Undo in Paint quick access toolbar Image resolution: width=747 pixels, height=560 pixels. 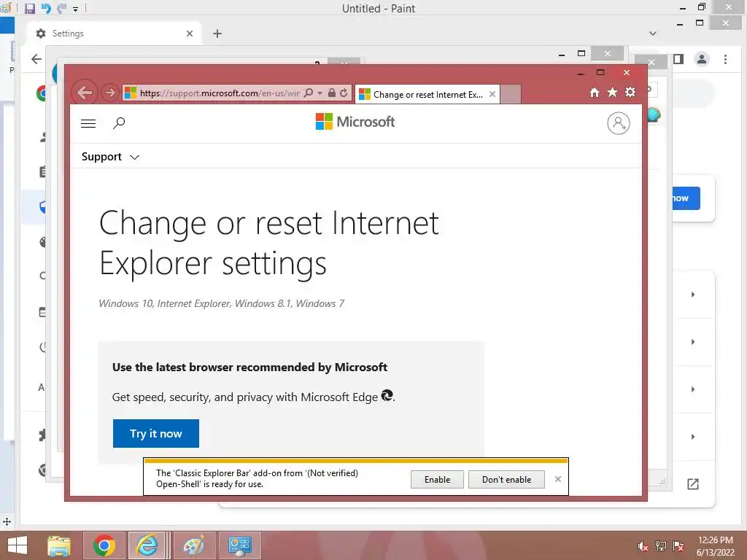click(x=46, y=9)
